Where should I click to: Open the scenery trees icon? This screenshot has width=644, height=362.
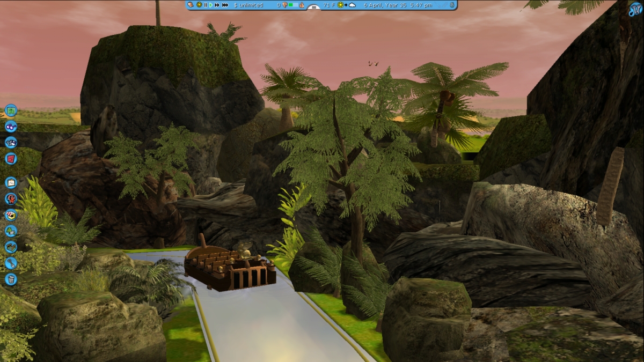coord(11,231)
